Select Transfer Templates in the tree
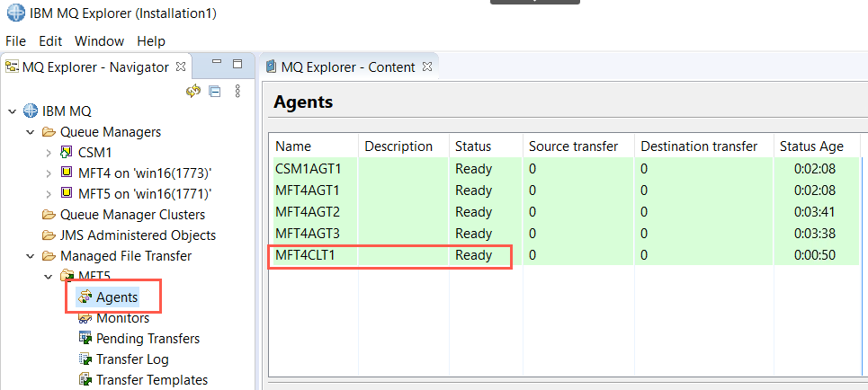This screenshot has width=868, height=390. click(x=152, y=380)
